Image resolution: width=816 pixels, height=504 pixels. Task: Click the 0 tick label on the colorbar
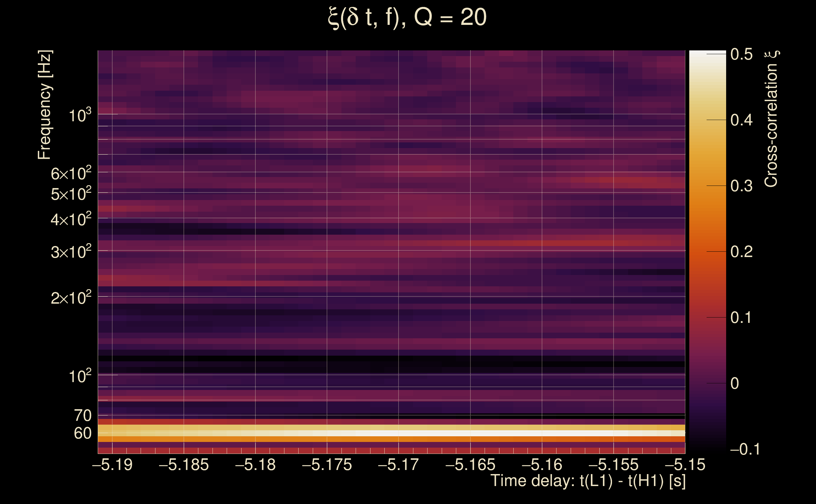(735, 383)
